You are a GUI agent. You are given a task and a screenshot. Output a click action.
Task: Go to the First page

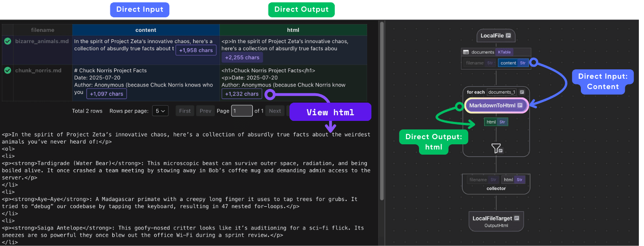[x=185, y=111]
